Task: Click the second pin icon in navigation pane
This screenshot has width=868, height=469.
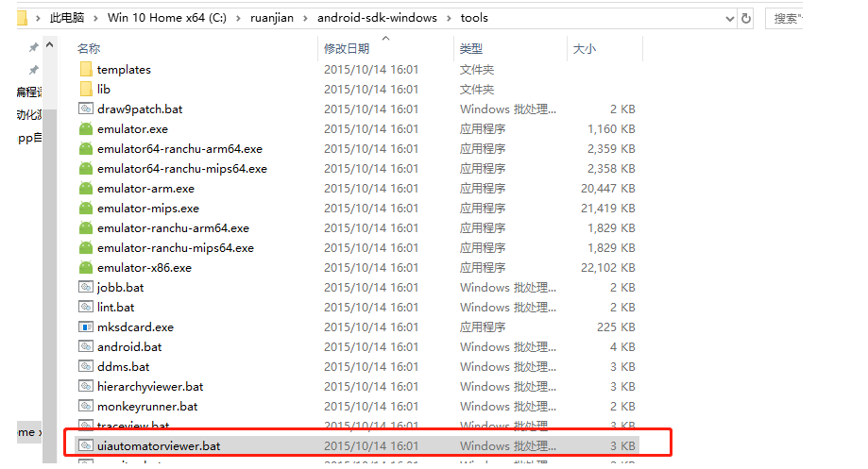Action: tap(34, 70)
